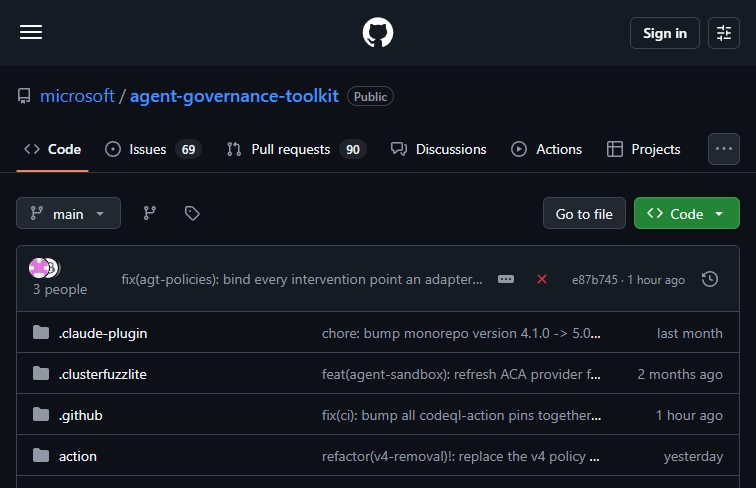756x488 pixels.
Task: Open the main branch selector dropdown
Action: tap(68, 213)
